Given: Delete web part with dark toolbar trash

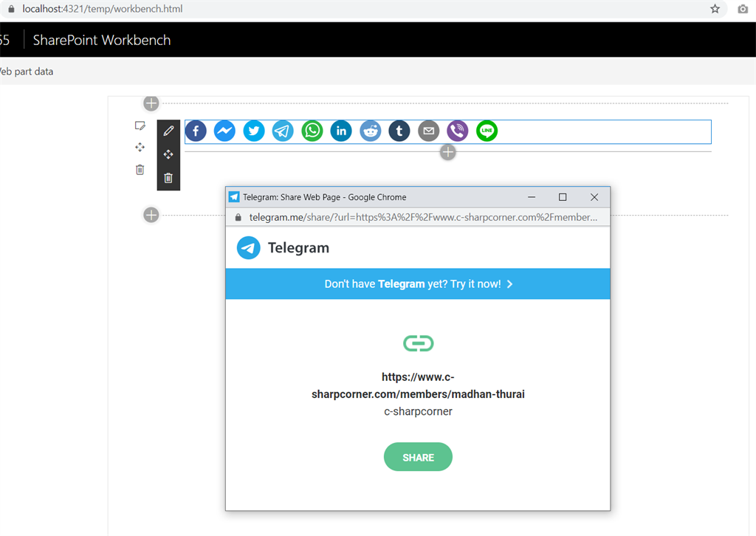Looking at the screenshot, I should click(168, 178).
